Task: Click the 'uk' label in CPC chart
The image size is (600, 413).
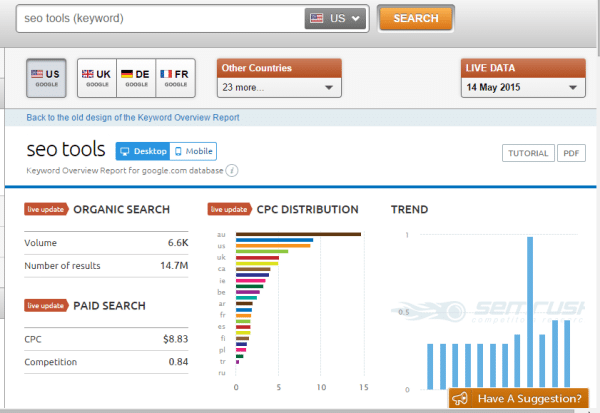Action: click(x=221, y=257)
